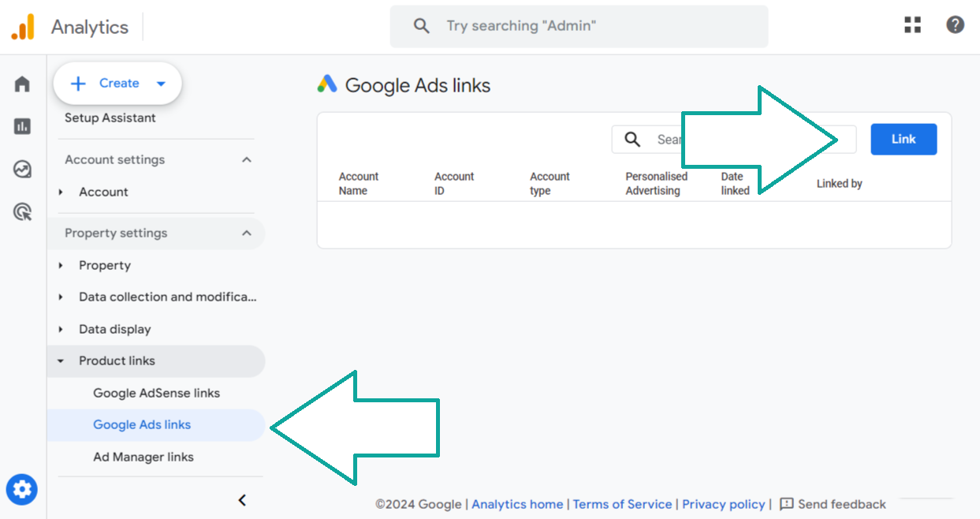The width and height of the screenshot is (980, 519).
Task: Click the Account ID column header
Action: [x=454, y=184]
